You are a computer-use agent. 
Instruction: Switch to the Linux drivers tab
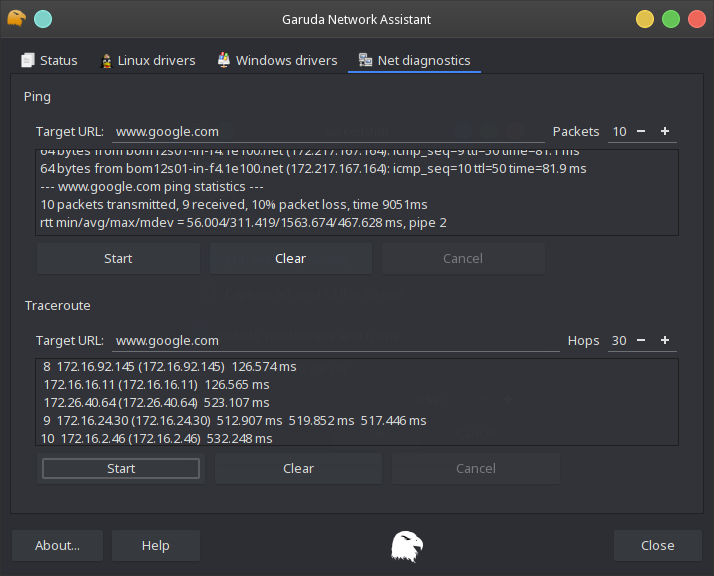[x=148, y=61]
